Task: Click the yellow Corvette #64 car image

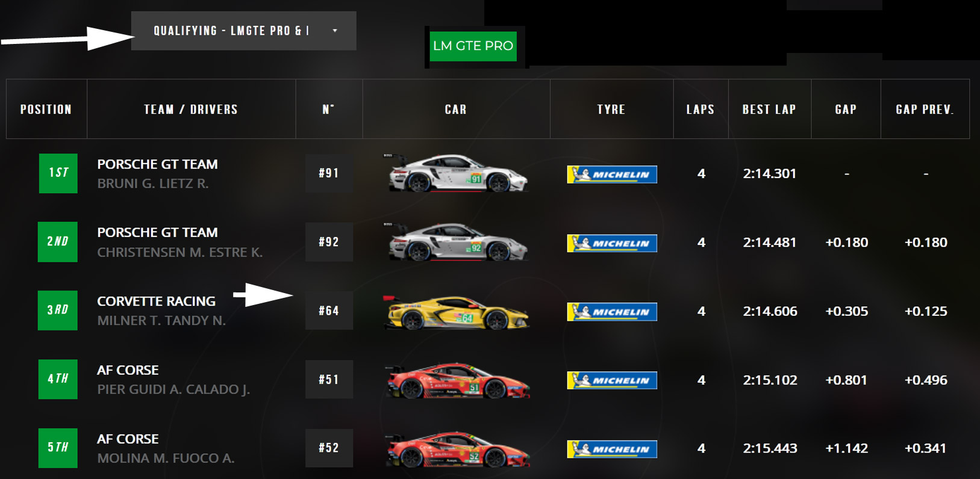Action: point(457,312)
